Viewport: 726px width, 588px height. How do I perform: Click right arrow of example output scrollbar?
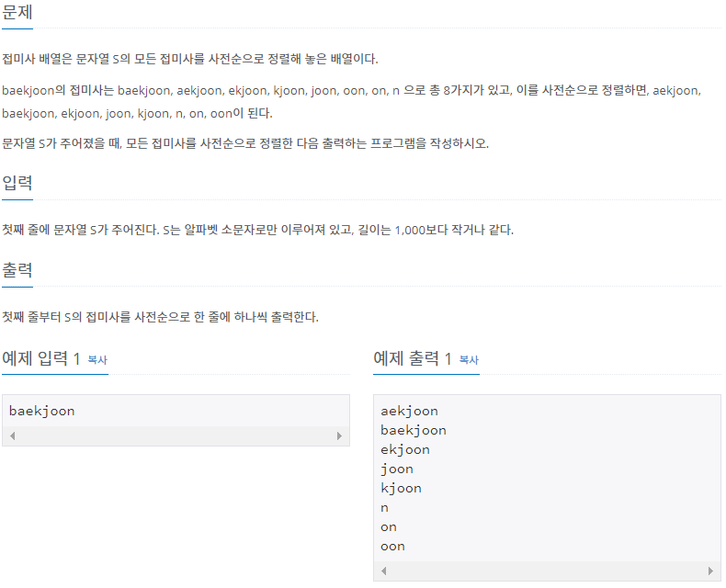(710, 571)
